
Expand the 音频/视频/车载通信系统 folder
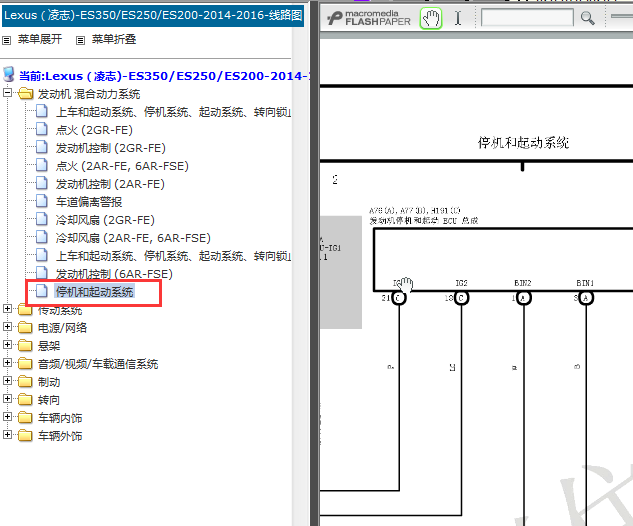(7, 362)
